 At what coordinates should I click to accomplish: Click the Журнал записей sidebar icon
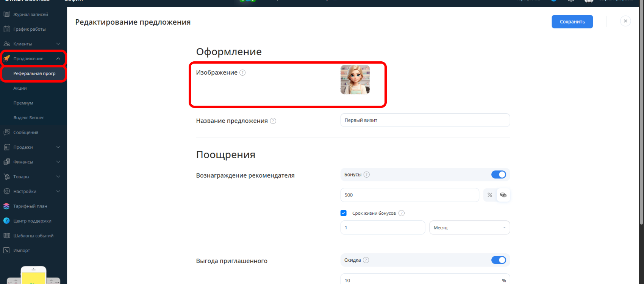click(x=7, y=14)
